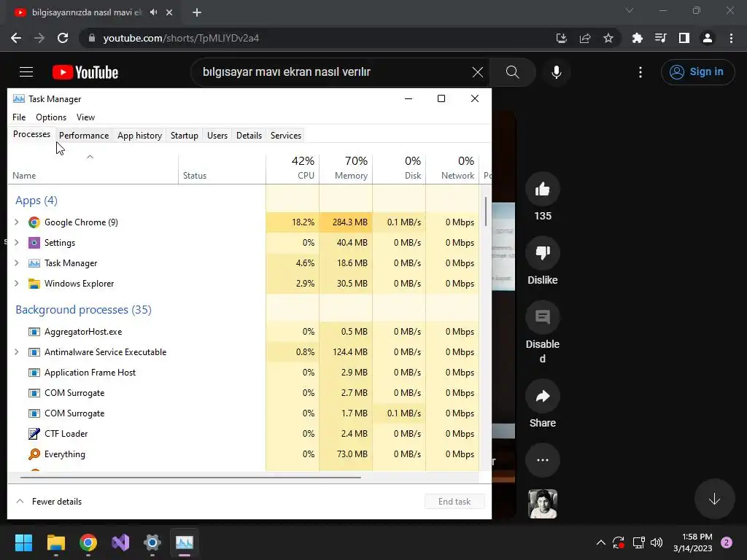Viewport: 747px width, 560px height.
Task: Click the share page icon in address bar
Action: point(585,38)
